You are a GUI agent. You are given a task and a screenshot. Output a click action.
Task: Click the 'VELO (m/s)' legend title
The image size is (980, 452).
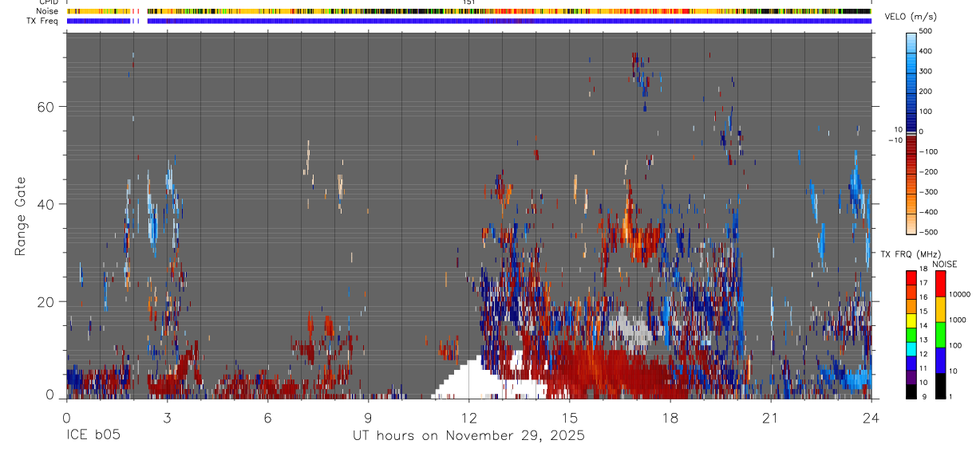909,18
